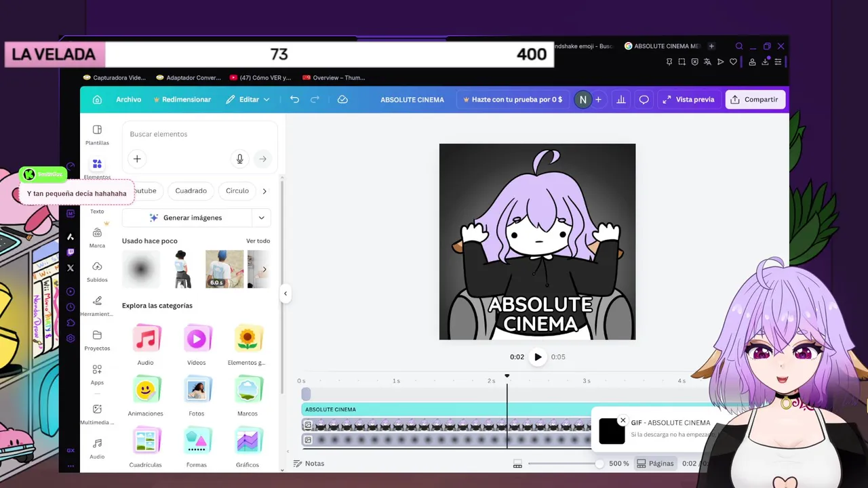This screenshot has width=868, height=488.
Task: Click Ver todo link
Action: 258,241
